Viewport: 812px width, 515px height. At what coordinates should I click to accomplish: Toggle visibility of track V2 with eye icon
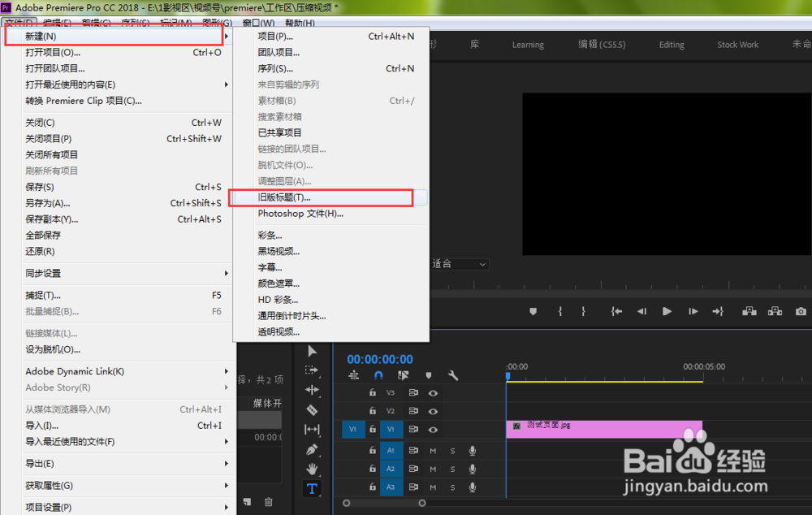tap(433, 412)
